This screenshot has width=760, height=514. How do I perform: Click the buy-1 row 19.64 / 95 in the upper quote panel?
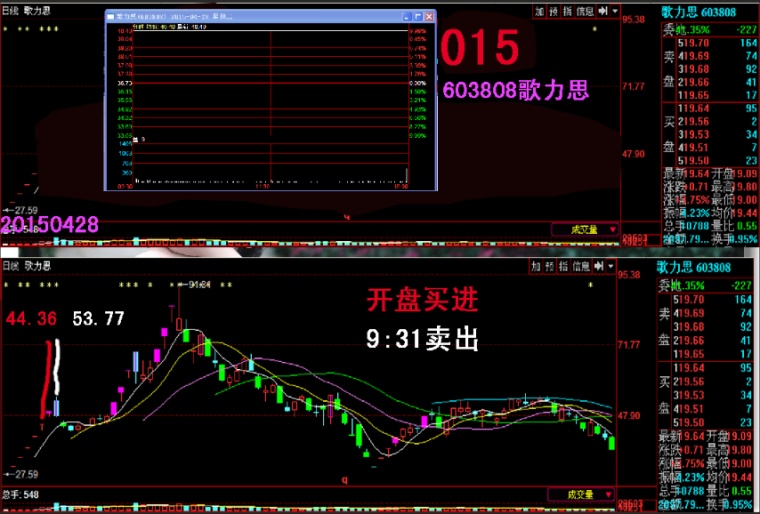[718, 109]
